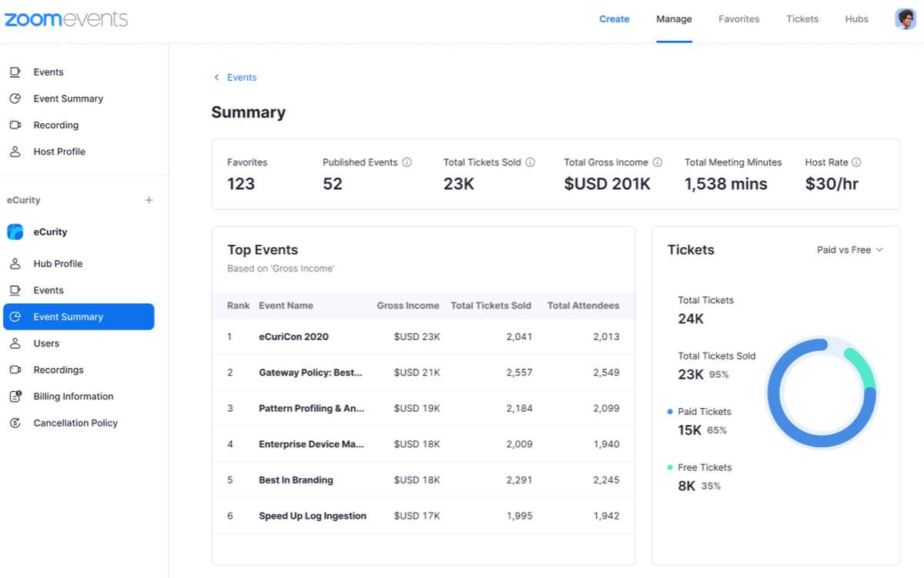Click the 1,538 mins meeting minutes value
The image size is (924, 578).
pyautogui.click(x=726, y=184)
